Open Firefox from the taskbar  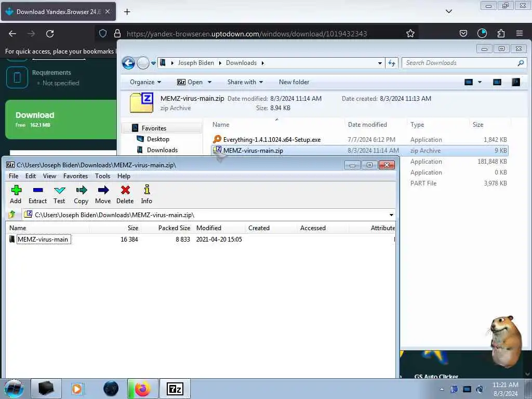pos(142,389)
